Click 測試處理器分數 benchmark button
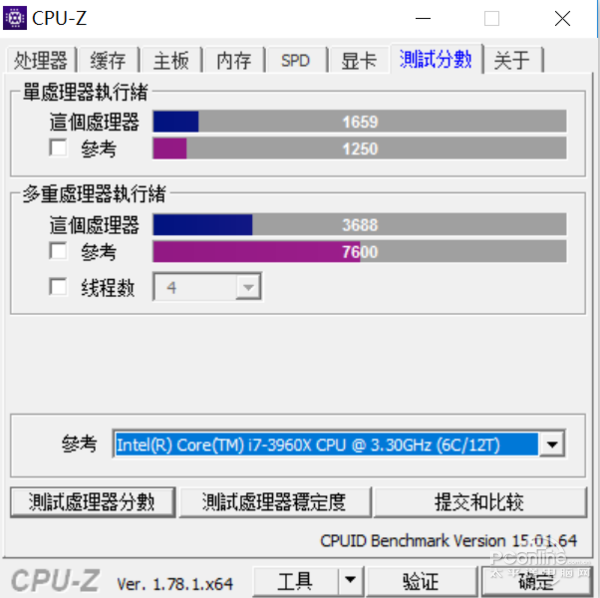The image size is (600, 598). pos(93,502)
